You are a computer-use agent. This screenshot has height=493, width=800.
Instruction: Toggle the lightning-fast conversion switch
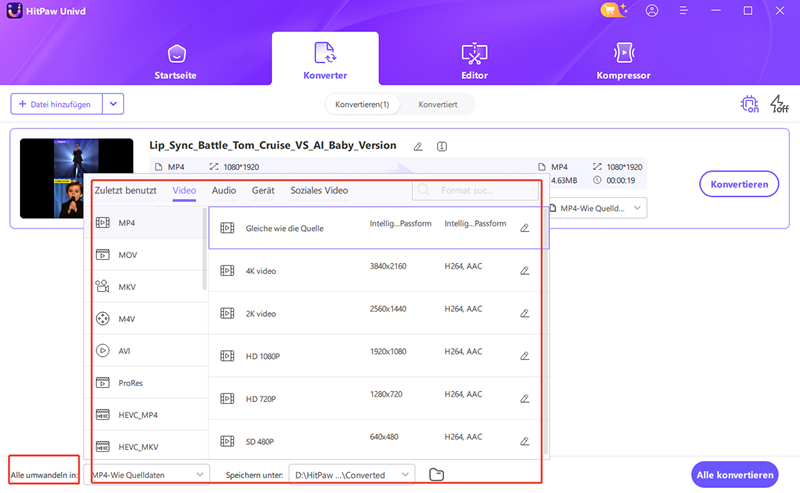tap(778, 104)
